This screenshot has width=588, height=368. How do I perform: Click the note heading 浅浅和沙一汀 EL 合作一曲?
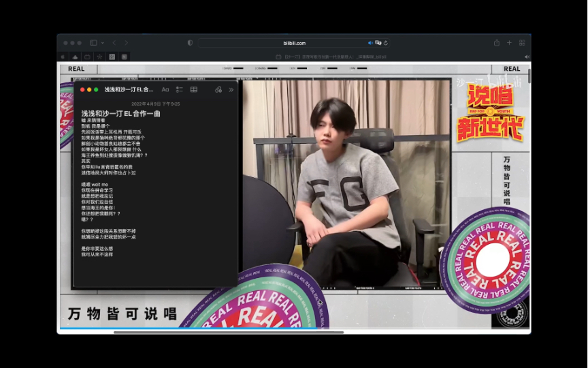(120, 113)
